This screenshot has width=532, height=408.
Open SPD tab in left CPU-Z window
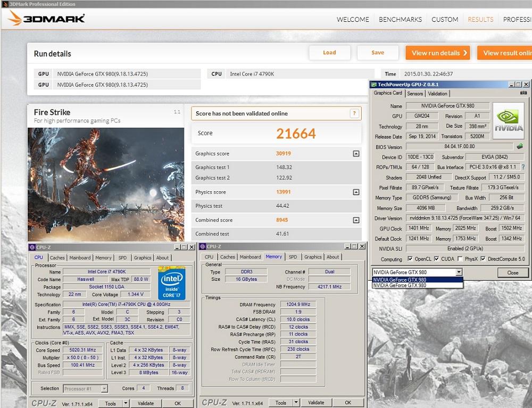click(122, 258)
